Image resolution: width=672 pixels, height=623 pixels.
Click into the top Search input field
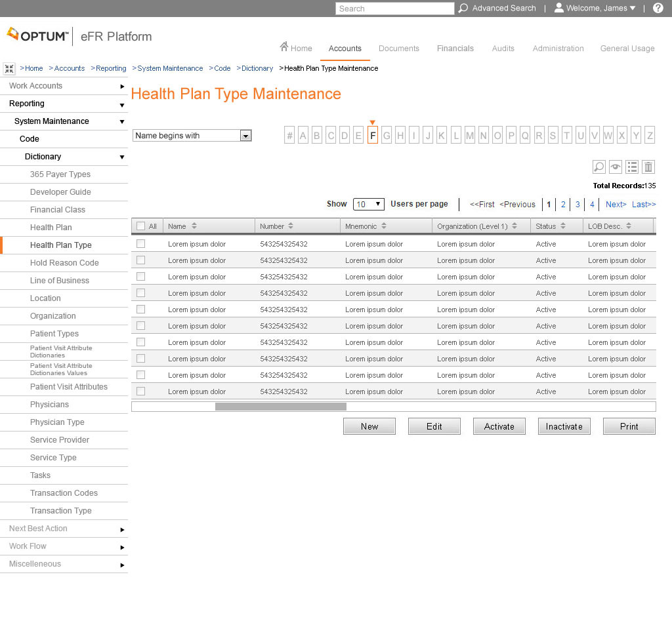click(x=394, y=9)
